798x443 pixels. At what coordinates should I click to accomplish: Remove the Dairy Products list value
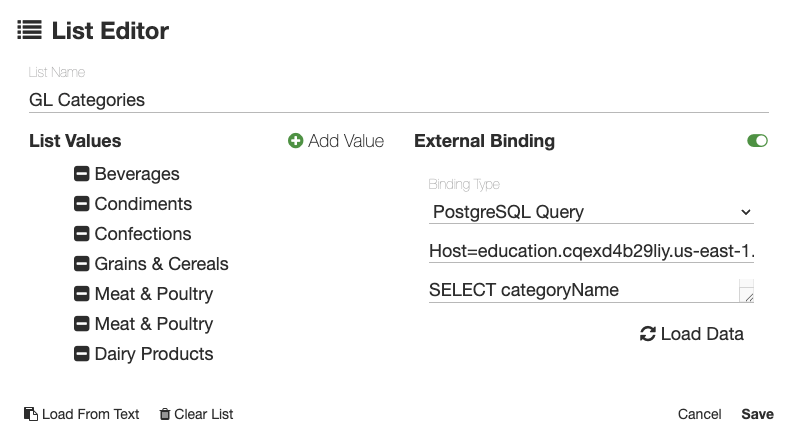[82, 354]
